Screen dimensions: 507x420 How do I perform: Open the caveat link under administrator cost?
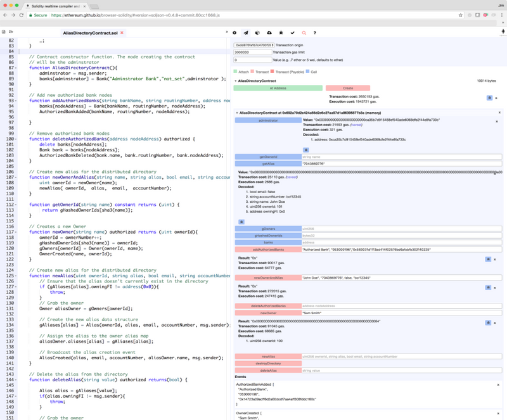point(356,125)
